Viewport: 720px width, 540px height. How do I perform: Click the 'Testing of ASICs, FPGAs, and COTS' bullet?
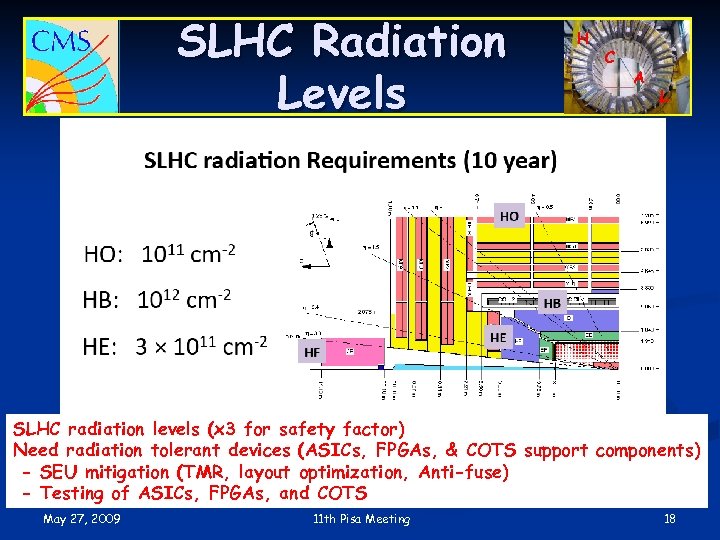pos(195,493)
